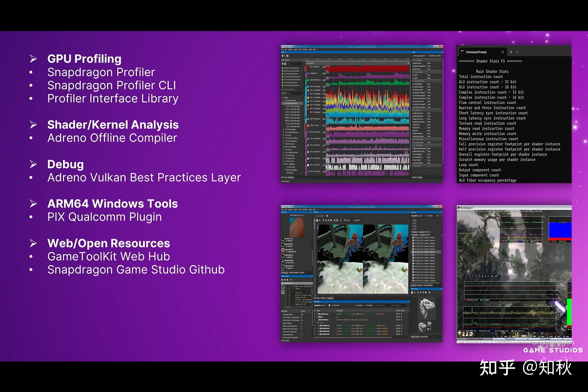Image resolution: width=588 pixels, height=392 pixels.
Task: Click dragon logo thumbnail in Image Preview
Action: [426, 308]
